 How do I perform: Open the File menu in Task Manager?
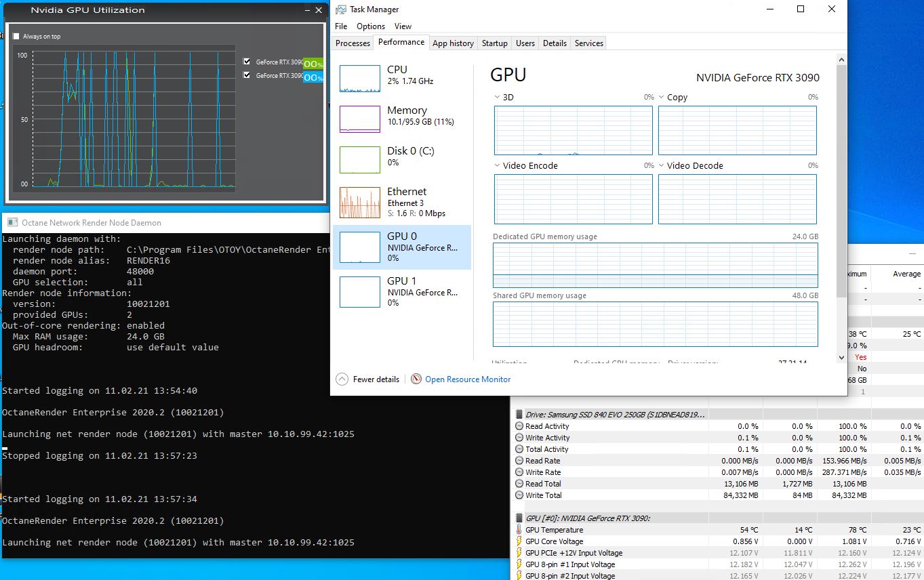pyautogui.click(x=341, y=26)
